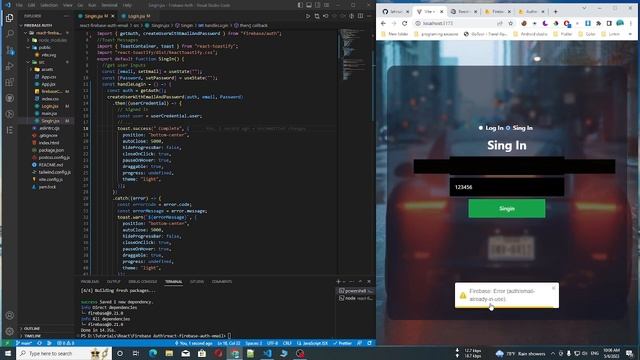Viewport: 640px width, 360px height.
Task: Reload the localhost page in Chrome
Action: (x=404, y=23)
